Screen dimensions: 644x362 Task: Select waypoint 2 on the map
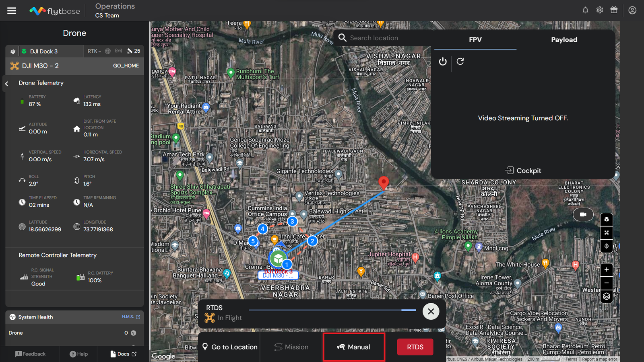click(x=312, y=241)
